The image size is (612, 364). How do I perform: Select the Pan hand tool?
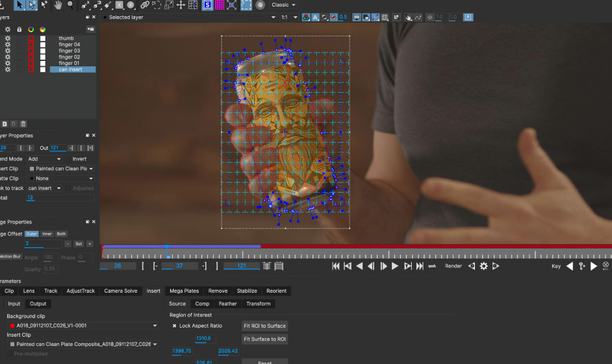pyautogui.click(x=58, y=5)
